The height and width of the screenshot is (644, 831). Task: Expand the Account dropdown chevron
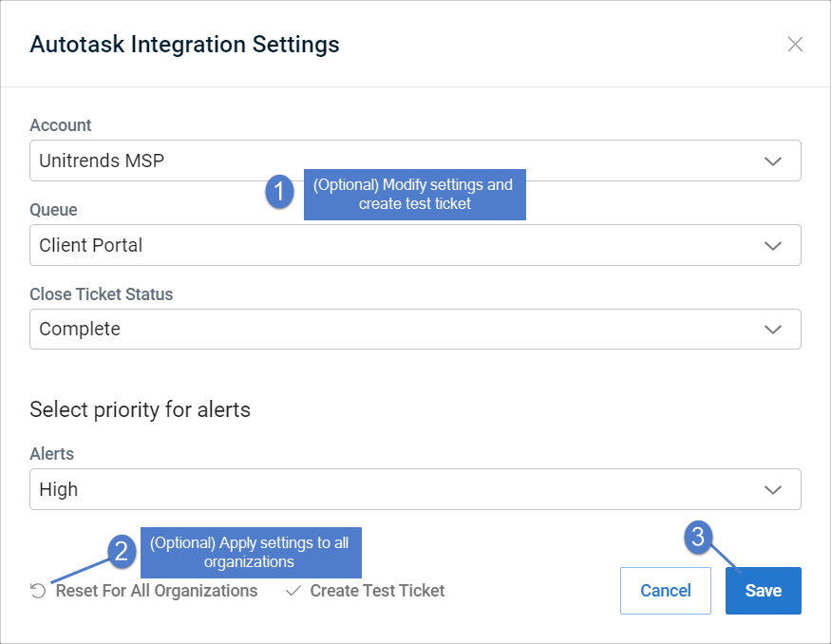773,161
